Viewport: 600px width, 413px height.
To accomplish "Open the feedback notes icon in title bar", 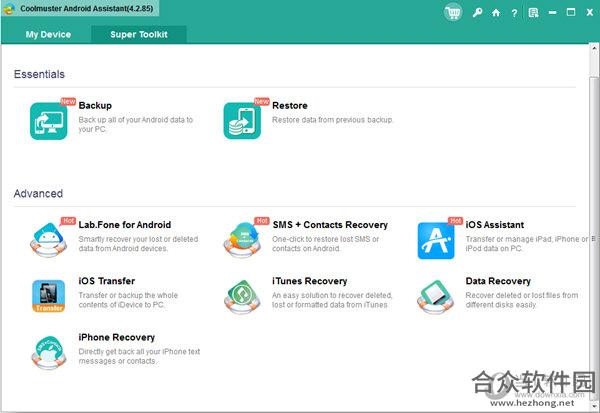I will (533, 13).
